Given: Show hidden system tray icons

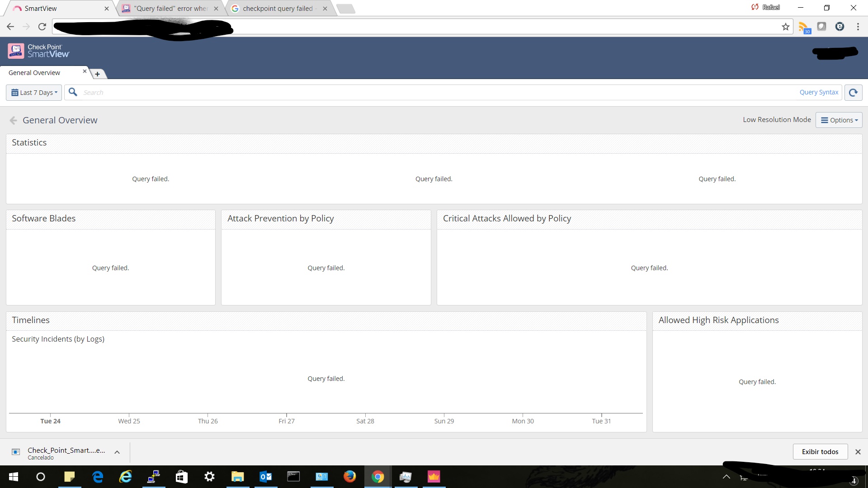Looking at the screenshot, I should click(x=726, y=477).
